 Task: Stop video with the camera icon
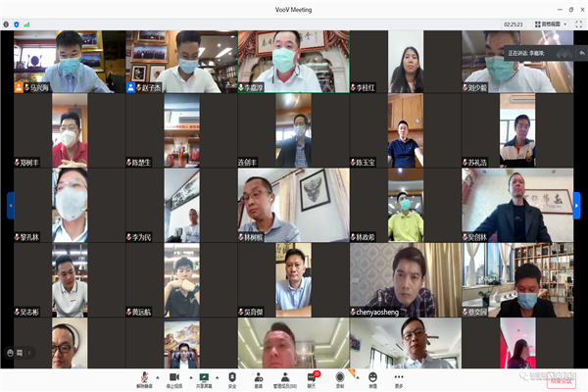tap(173, 377)
